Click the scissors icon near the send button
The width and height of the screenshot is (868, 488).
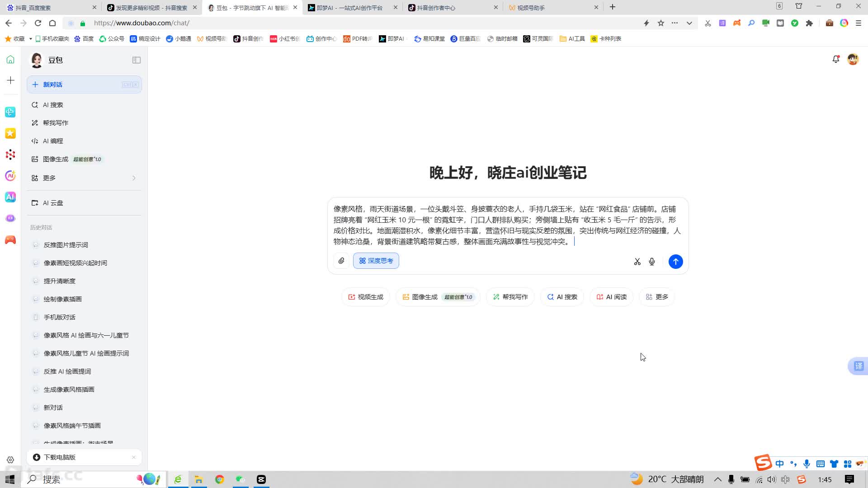637,261
